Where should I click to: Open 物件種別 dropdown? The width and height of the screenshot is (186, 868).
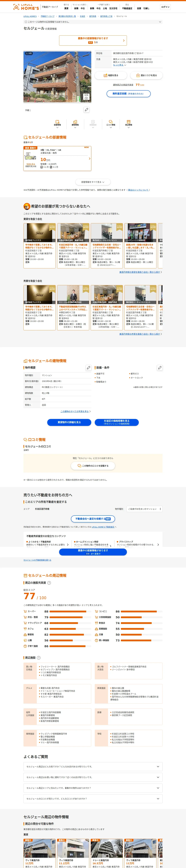144,509
